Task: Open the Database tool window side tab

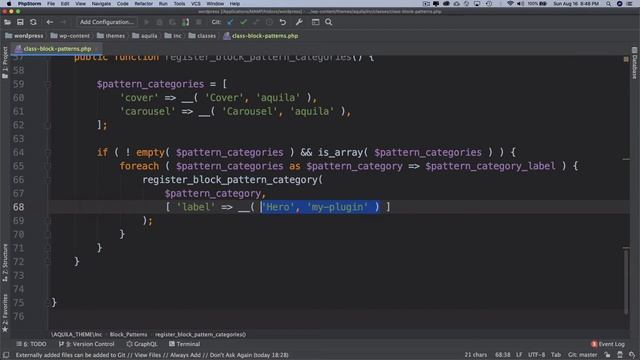Action: (x=635, y=63)
